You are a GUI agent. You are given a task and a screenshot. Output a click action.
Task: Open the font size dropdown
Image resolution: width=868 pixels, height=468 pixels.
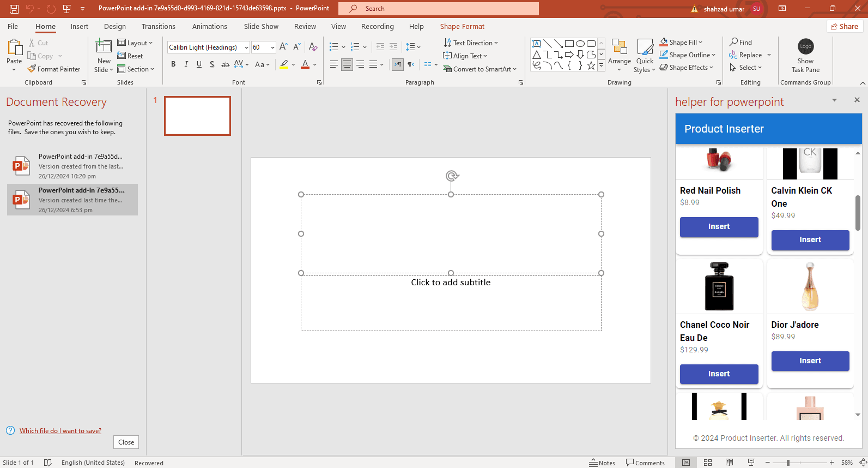[x=272, y=47]
